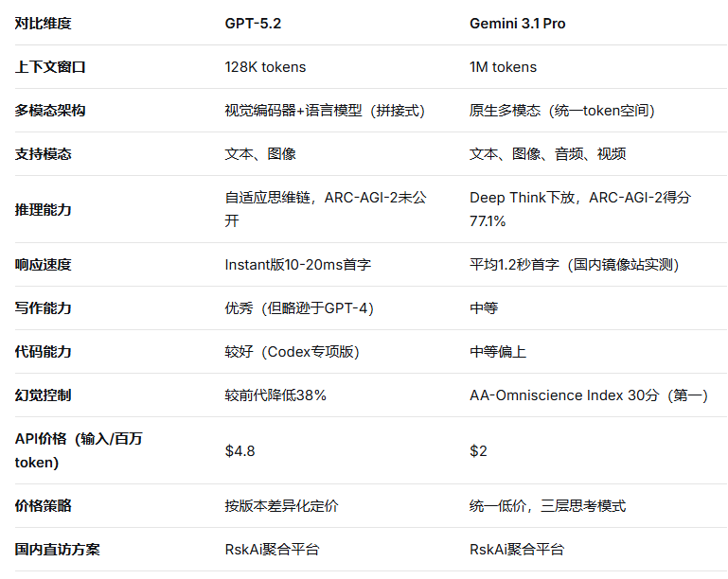728x579 pixels.
Task: Select the '写作能力' row label
Action: [x=44, y=308]
